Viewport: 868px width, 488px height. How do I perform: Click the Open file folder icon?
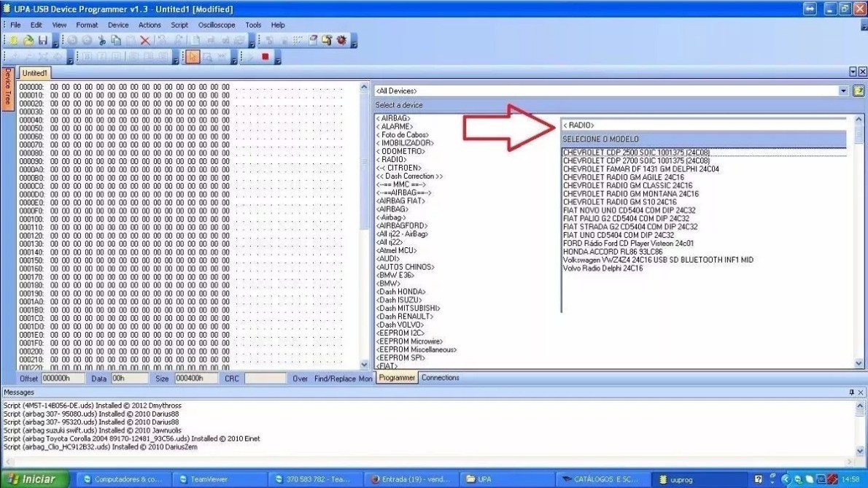[28, 40]
